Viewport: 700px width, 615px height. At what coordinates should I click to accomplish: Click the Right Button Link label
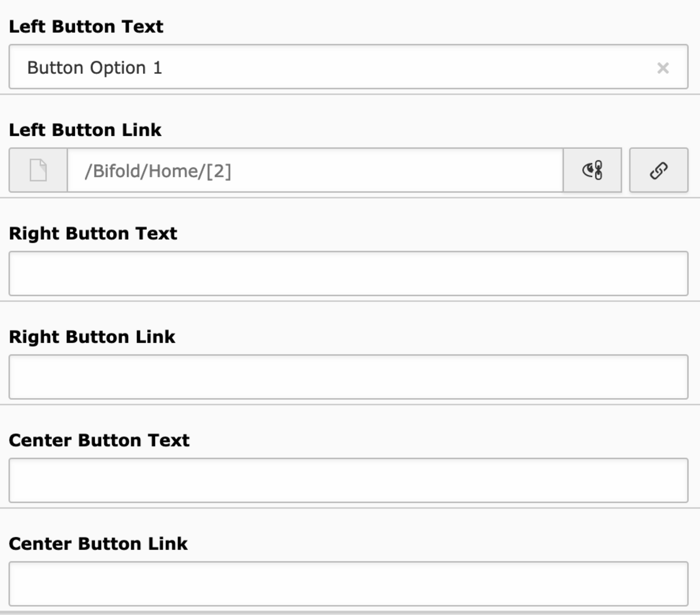[92, 337]
